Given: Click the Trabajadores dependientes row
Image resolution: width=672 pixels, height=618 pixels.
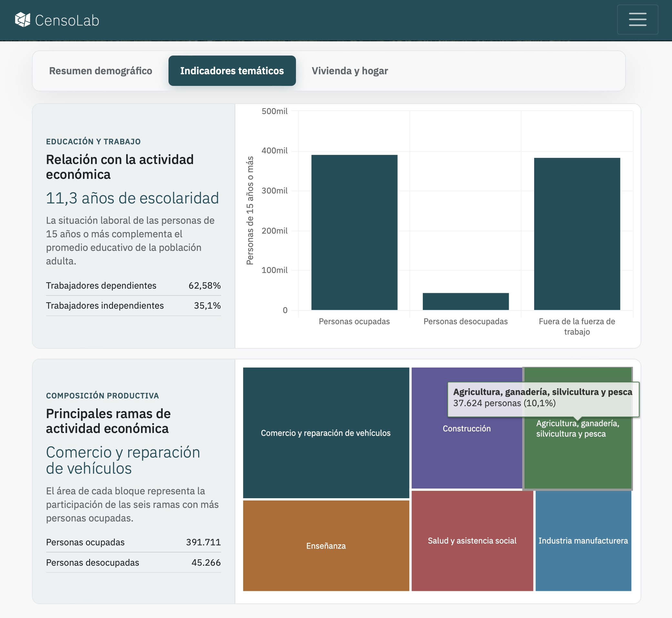Looking at the screenshot, I should 133,285.
